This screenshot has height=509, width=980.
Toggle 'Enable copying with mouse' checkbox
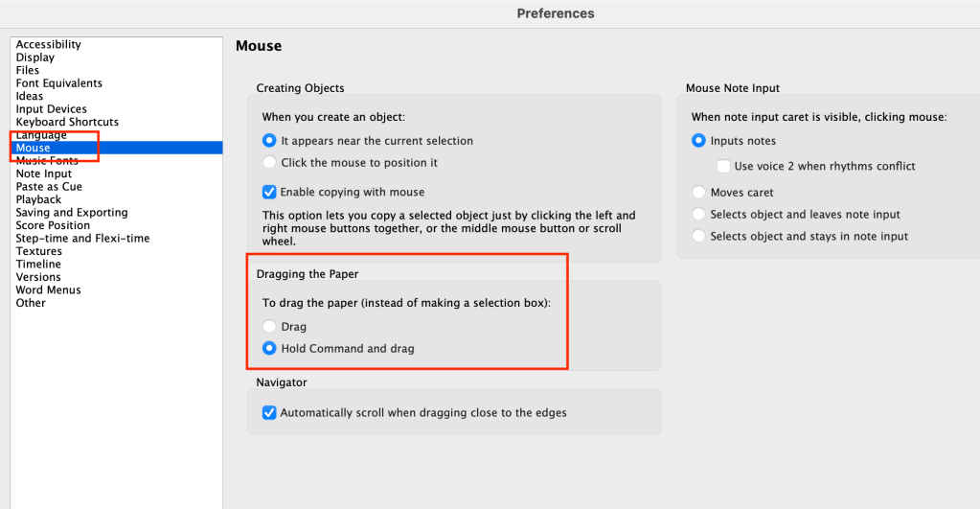[270, 192]
